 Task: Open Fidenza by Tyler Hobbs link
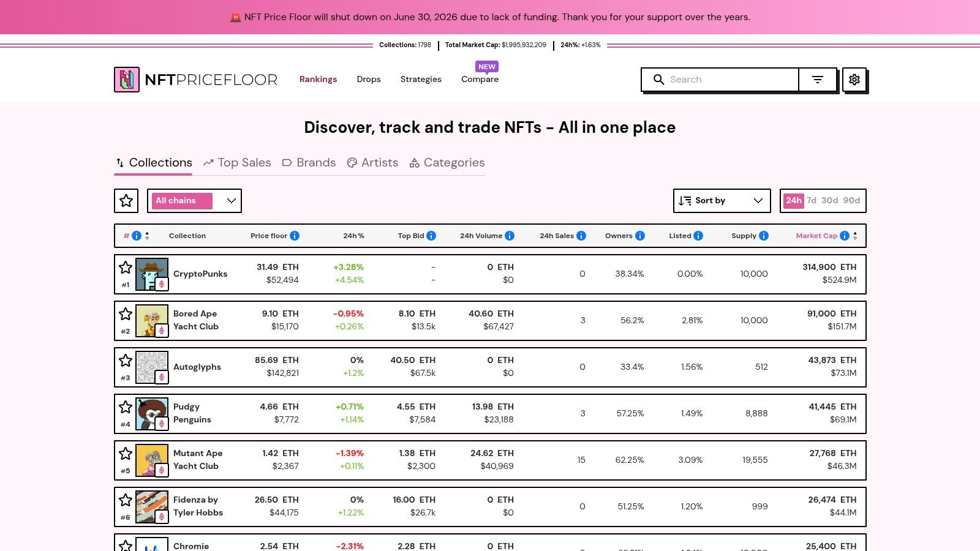198,506
